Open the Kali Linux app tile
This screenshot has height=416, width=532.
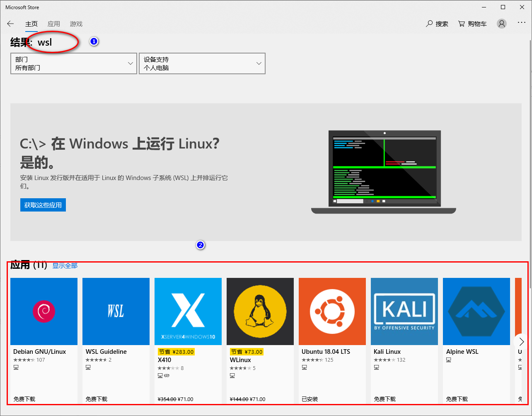[x=404, y=311]
